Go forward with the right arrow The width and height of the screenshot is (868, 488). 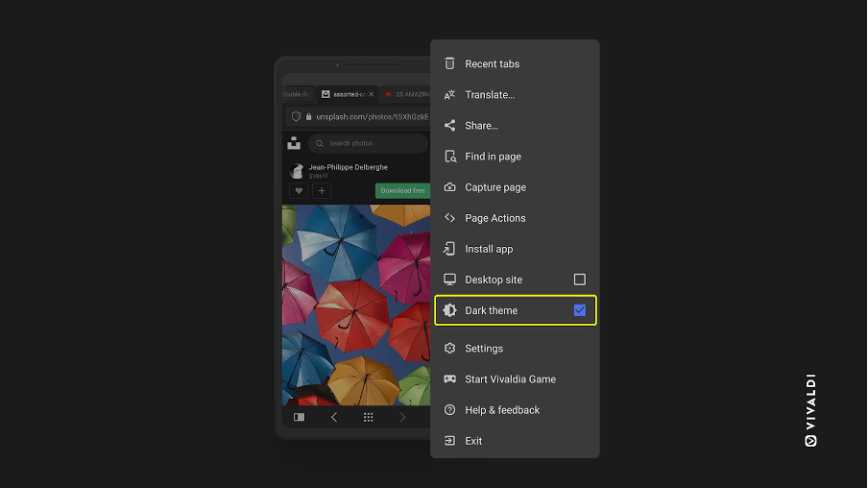[x=402, y=418]
